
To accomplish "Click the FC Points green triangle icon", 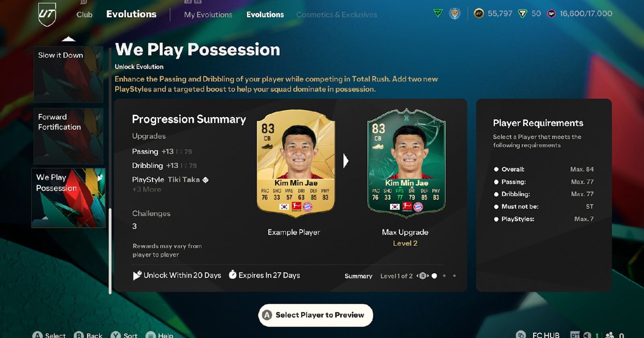I will [x=522, y=14].
